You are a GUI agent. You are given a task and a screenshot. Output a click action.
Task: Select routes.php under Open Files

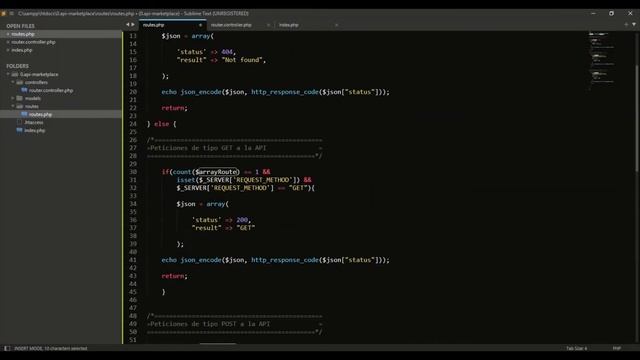pyautogui.click(x=23, y=34)
